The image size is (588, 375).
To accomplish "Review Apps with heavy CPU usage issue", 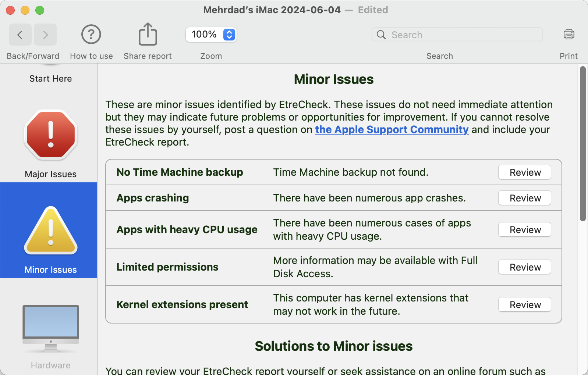I will (525, 229).
